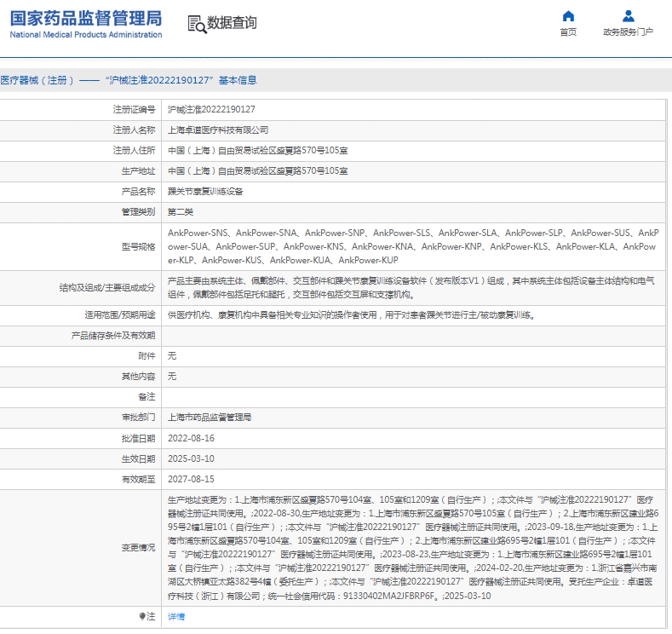The width and height of the screenshot is (672, 634).
Task: Click the 产品储存条件及有效期 label
Action: (x=113, y=336)
